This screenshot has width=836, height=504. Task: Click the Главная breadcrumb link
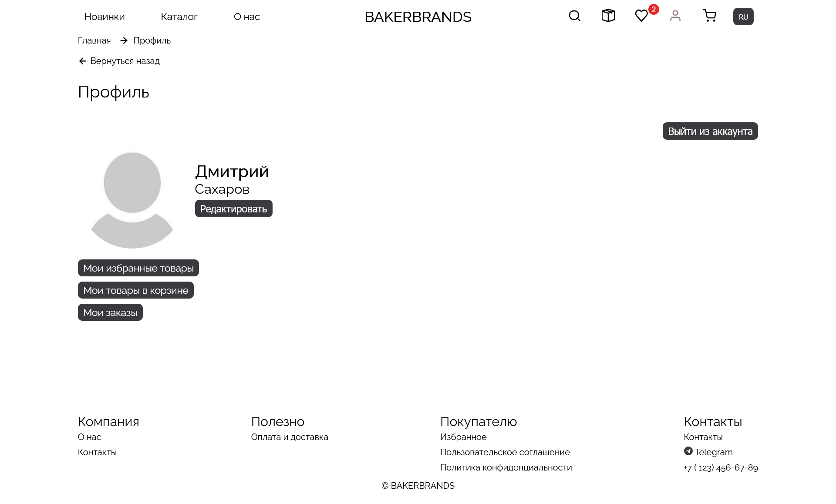click(x=94, y=40)
